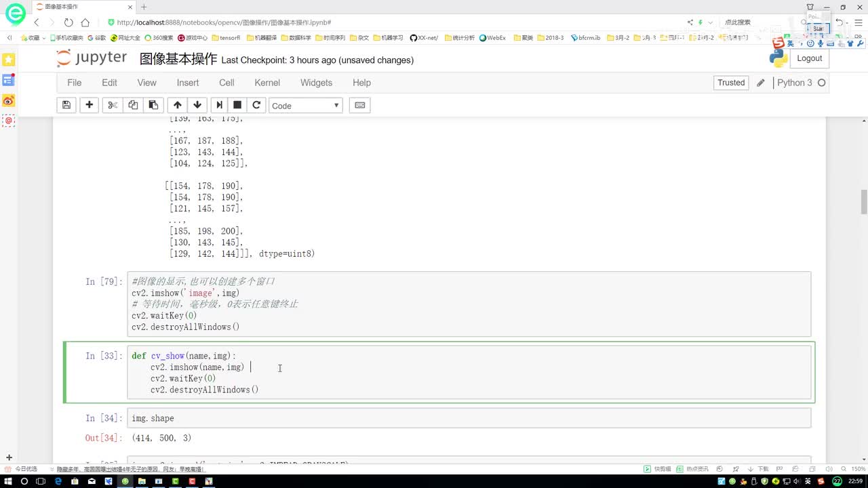This screenshot has width=868, height=488.
Task: Cut selected cells with the scissors icon
Action: point(113,105)
